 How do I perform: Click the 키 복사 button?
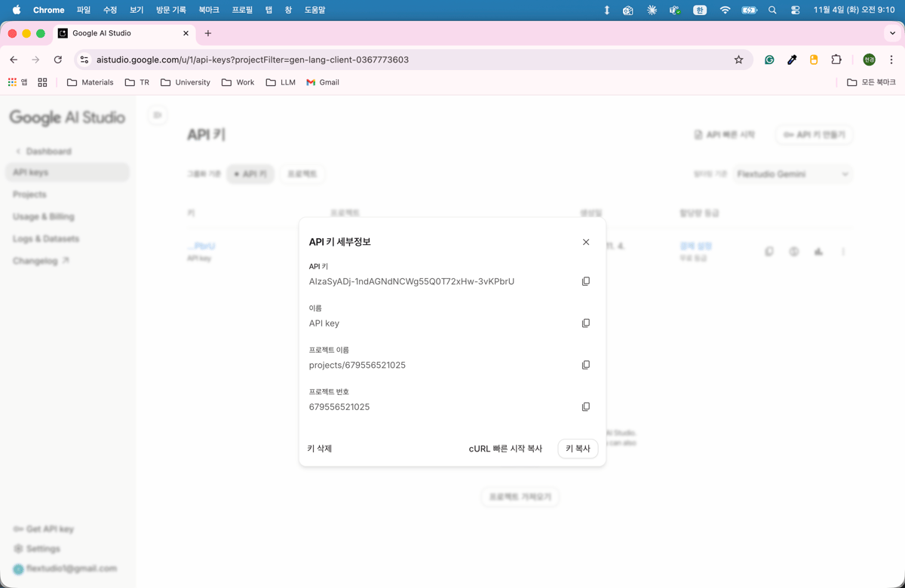coord(577,449)
